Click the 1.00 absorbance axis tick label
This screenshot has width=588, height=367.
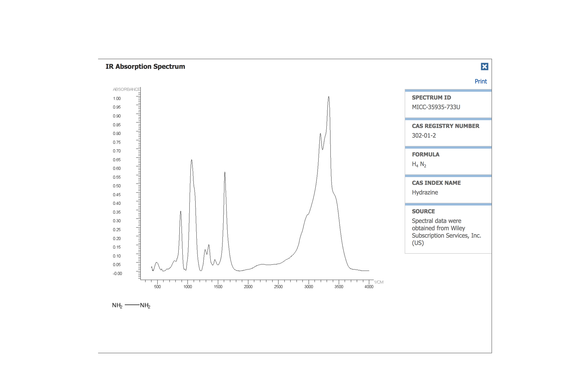tap(117, 99)
